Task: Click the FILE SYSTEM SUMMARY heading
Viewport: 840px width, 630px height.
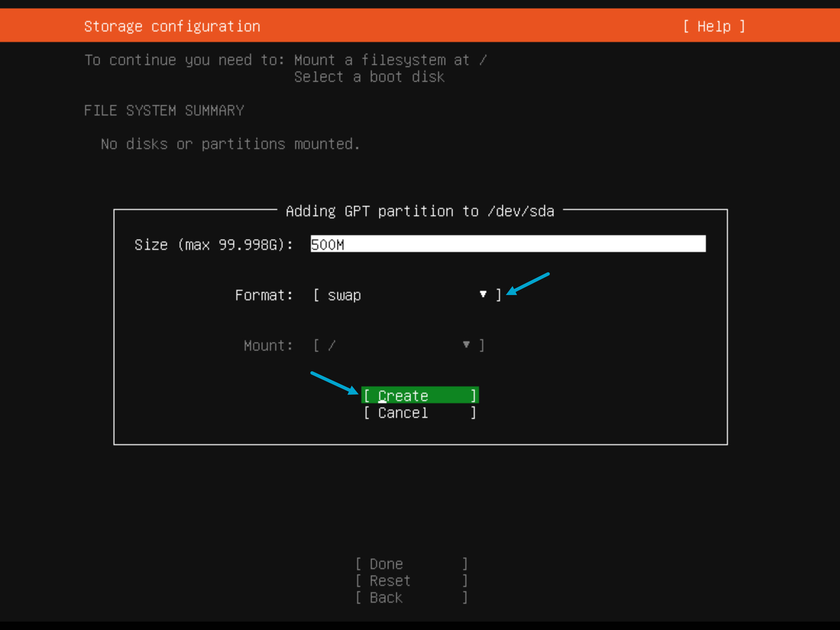Action: click(x=164, y=110)
